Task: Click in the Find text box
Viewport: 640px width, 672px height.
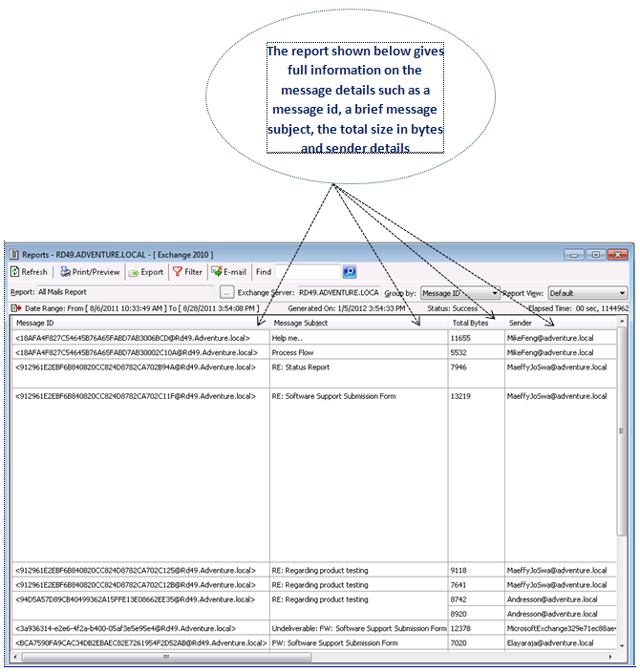Action: click(308, 272)
